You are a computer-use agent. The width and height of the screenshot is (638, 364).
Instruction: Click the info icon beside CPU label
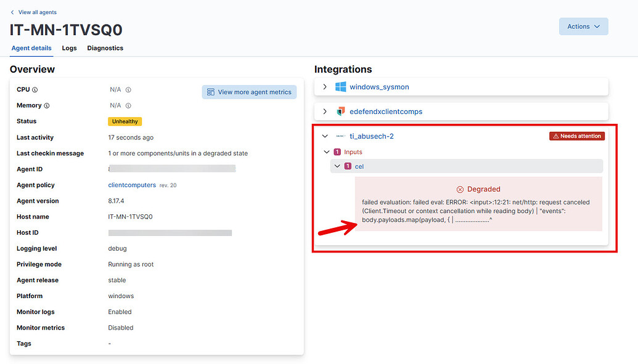pos(35,89)
